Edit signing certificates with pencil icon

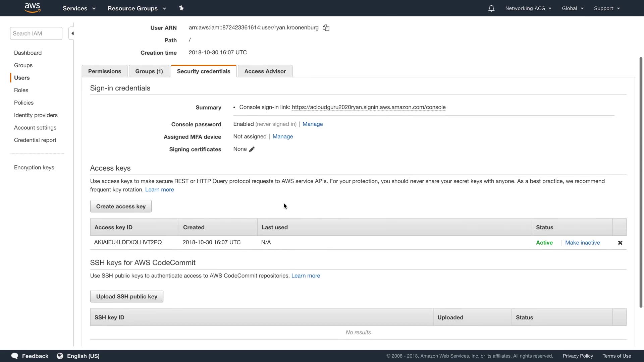[252, 149]
